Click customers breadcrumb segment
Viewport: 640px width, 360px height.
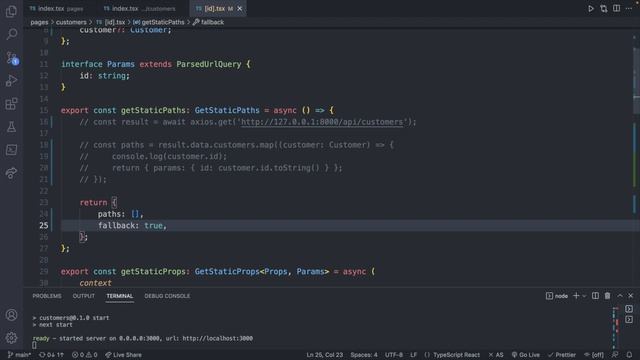point(71,22)
